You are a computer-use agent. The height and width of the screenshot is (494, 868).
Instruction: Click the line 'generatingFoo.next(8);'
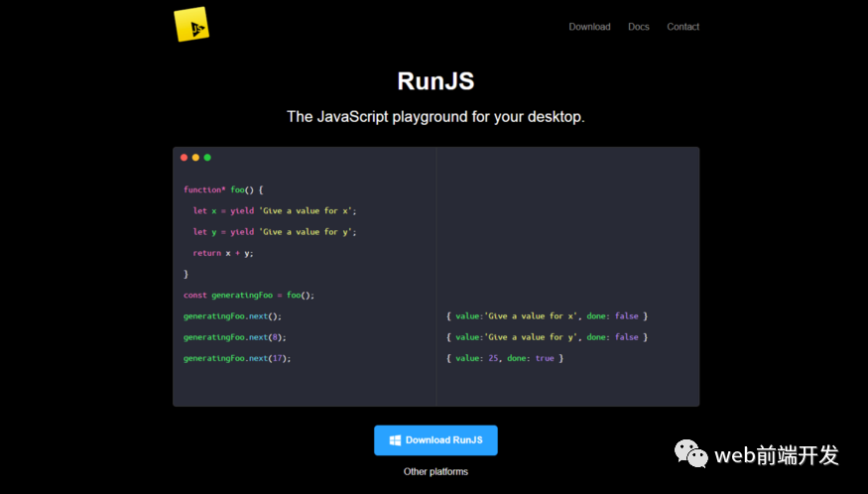pyautogui.click(x=235, y=336)
